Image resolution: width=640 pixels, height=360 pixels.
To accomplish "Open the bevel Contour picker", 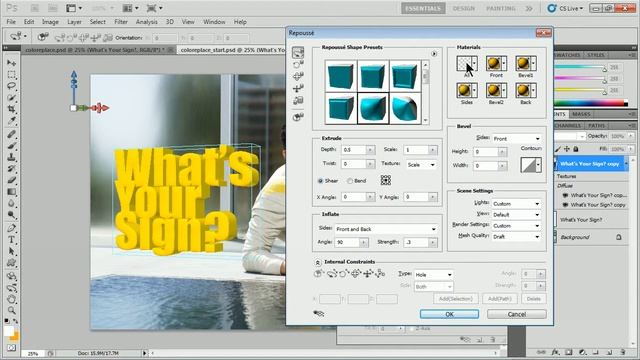I will coord(531,165).
